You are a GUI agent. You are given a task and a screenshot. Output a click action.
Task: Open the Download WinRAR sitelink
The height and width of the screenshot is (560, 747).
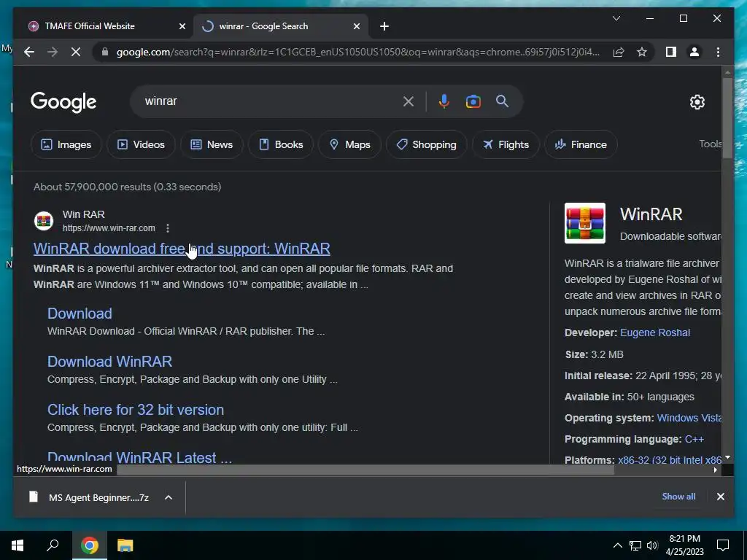(109, 362)
